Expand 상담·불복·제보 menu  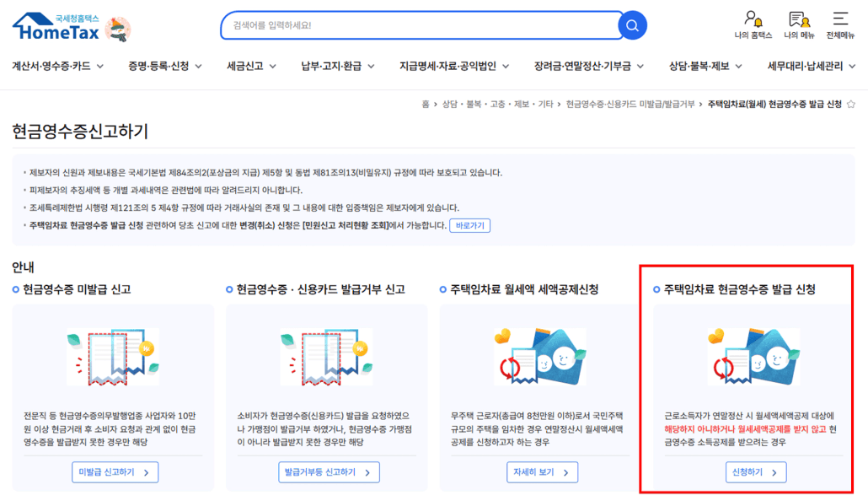(x=705, y=66)
